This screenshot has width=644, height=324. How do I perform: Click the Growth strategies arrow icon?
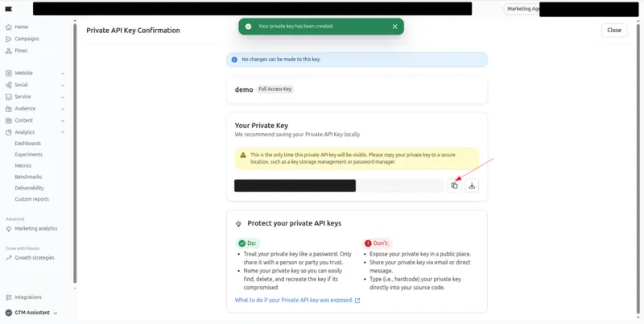(9, 258)
